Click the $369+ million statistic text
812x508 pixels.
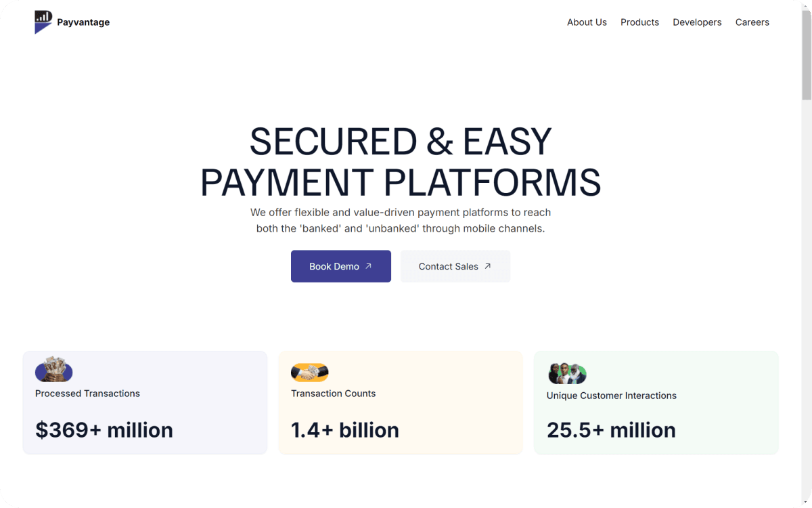(x=104, y=429)
